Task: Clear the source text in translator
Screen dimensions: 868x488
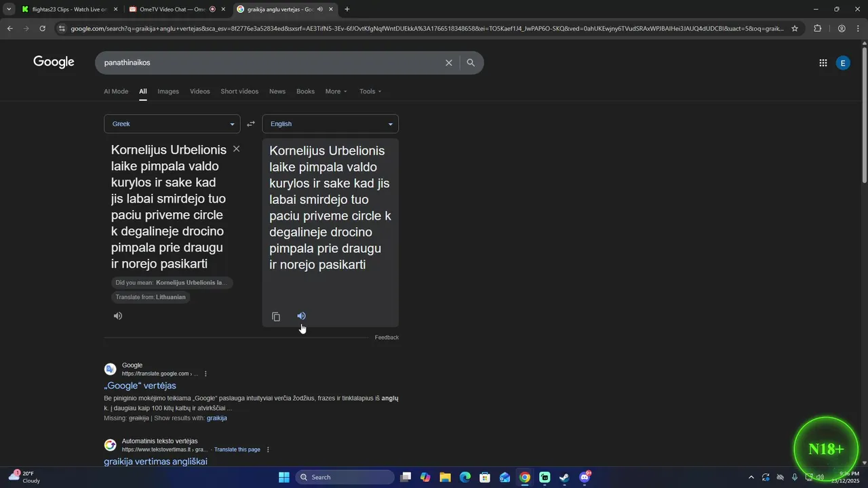Action: click(x=236, y=148)
